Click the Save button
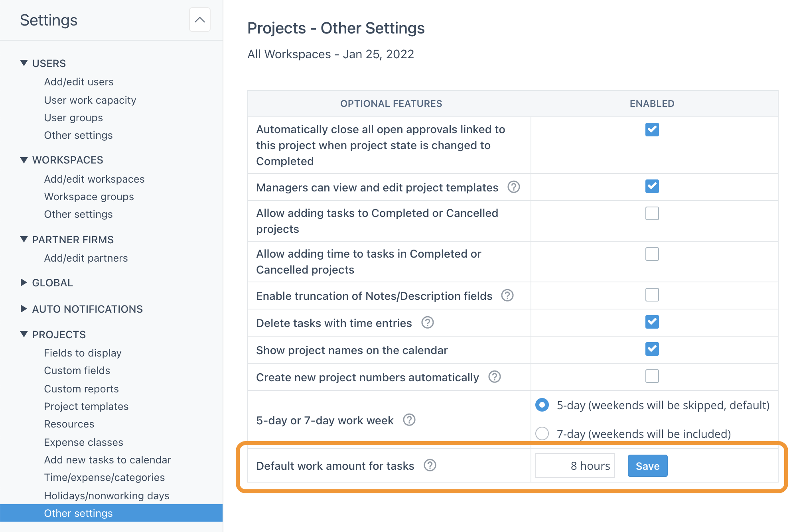 pos(647,465)
